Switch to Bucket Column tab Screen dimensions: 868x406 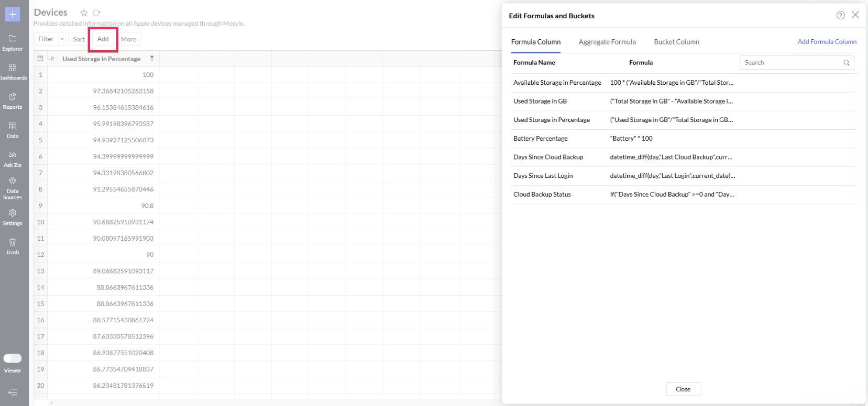tap(676, 42)
